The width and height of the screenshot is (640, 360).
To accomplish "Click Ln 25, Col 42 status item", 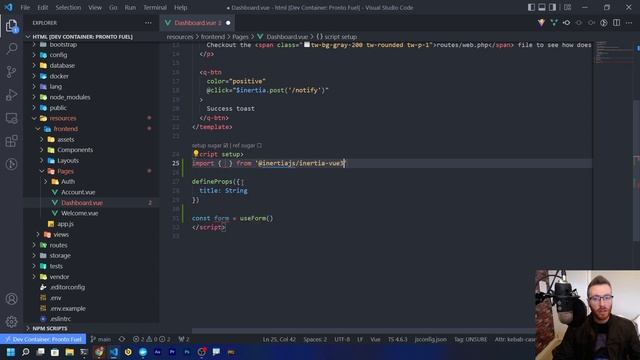I will 279,339.
